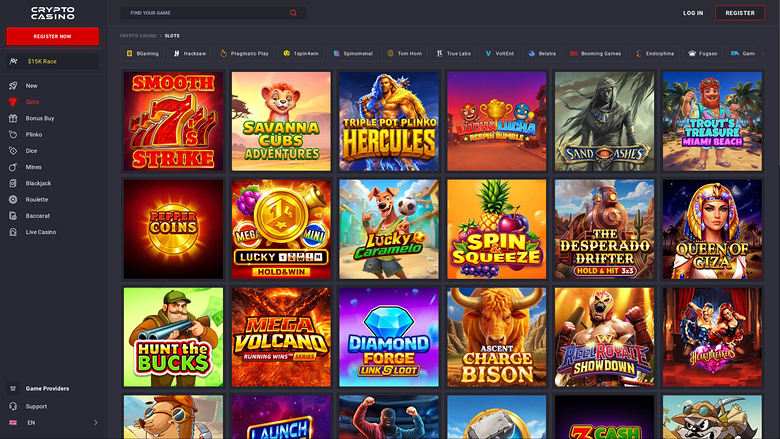The width and height of the screenshot is (780, 439).
Task: Filter by Hacksaw provider
Action: point(190,53)
